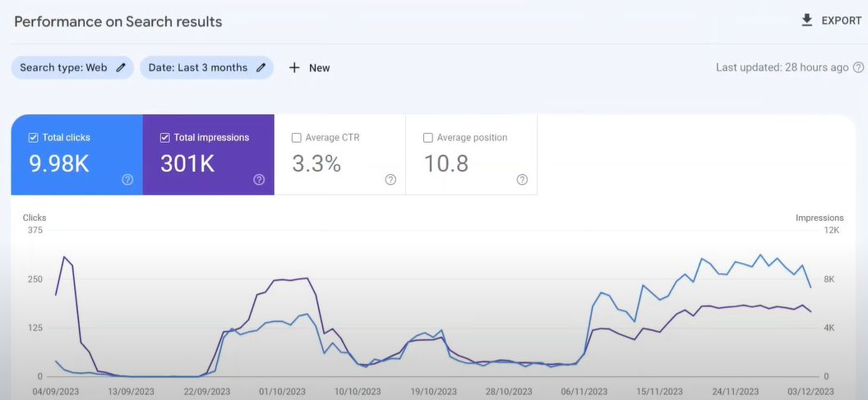
Task: Click the Clicks axis title
Action: tap(35, 218)
